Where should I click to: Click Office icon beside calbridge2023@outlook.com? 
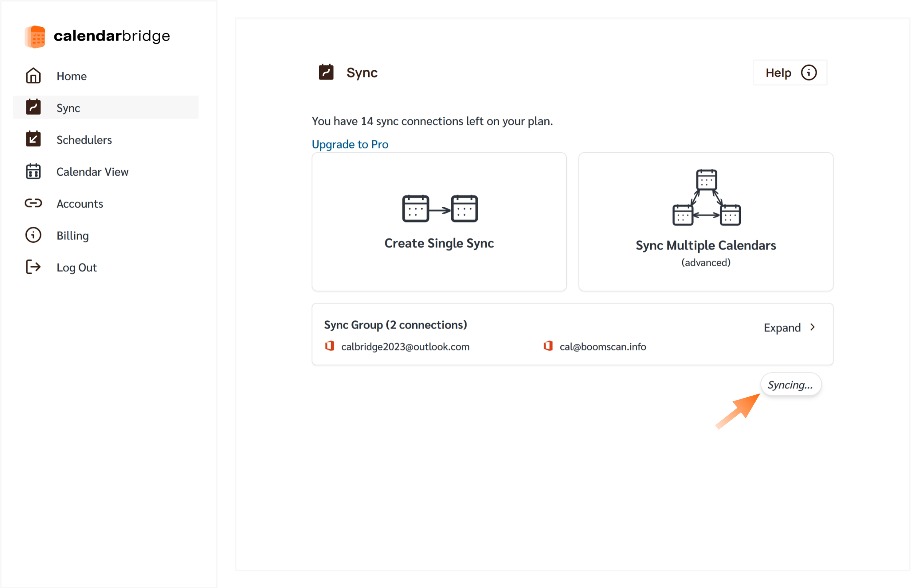[x=329, y=346]
